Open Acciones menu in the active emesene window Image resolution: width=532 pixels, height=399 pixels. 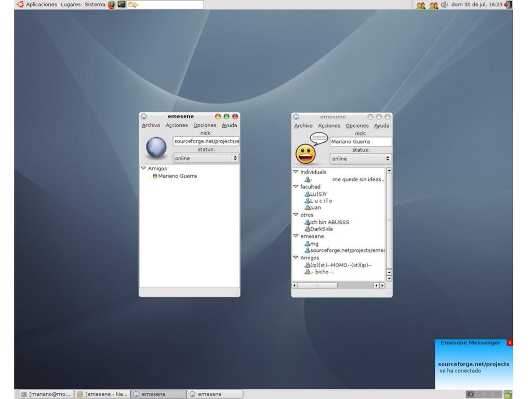[x=177, y=125]
